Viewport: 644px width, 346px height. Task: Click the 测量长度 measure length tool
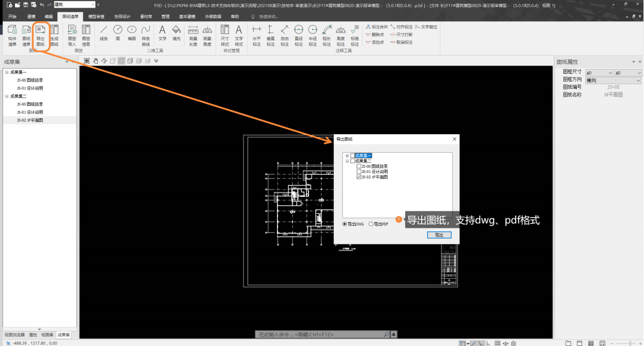[x=193, y=35]
